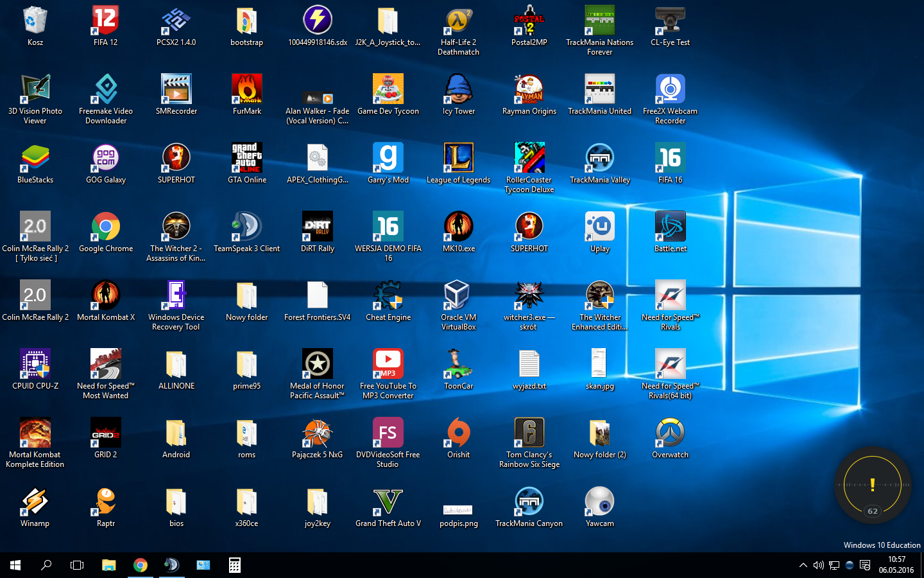Image resolution: width=924 pixels, height=578 pixels.
Task: Select the skan.jpg file
Action: pyautogui.click(x=600, y=364)
